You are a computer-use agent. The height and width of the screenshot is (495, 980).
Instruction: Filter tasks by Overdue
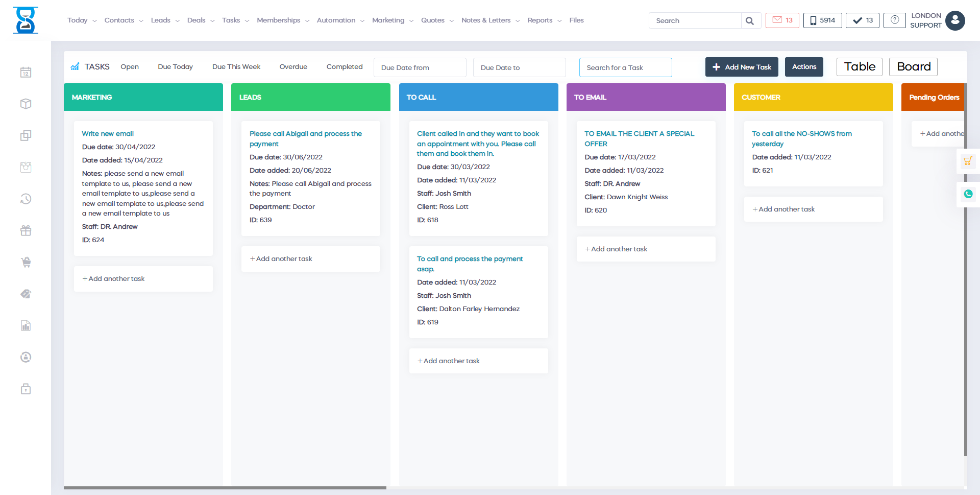[x=293, y=67]
